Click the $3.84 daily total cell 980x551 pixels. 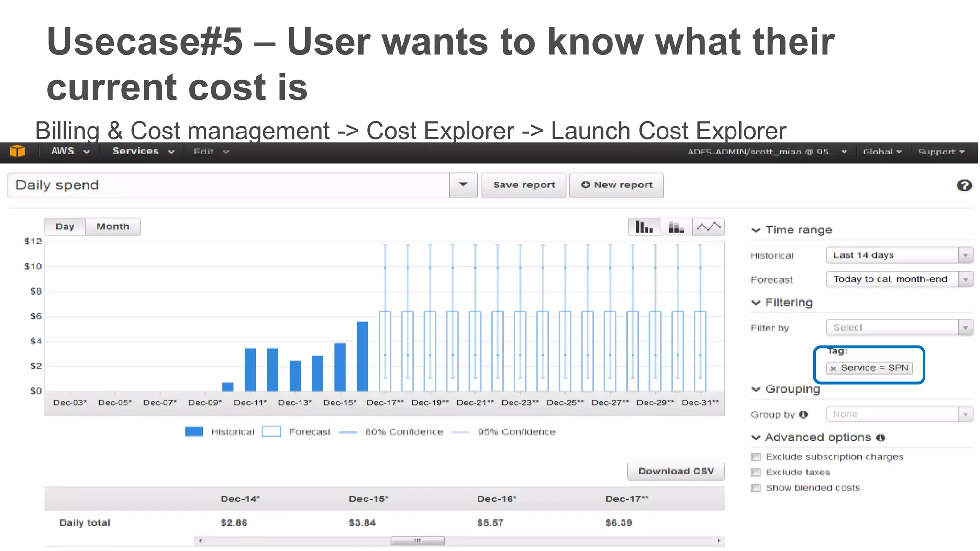tap(362, 523)
